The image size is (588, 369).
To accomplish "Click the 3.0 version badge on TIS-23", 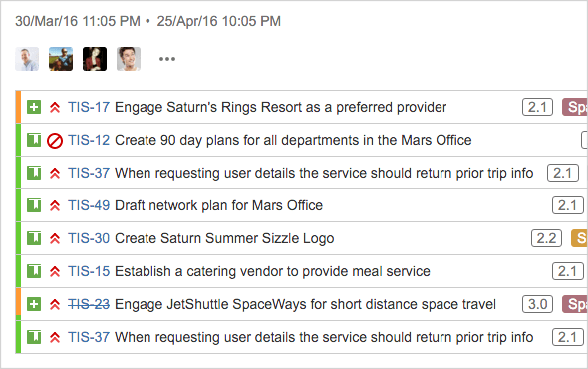I will point(538,304).
